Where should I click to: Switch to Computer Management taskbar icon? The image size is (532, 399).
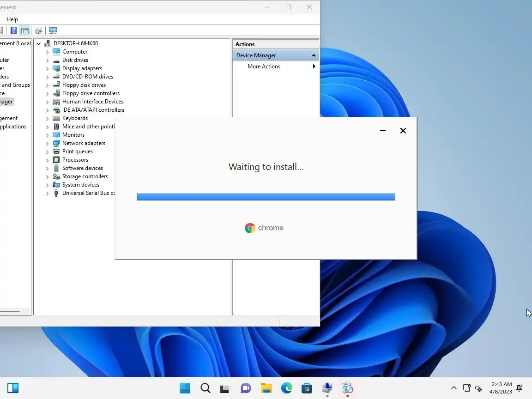pyautogui.click(x=327, y=388)
